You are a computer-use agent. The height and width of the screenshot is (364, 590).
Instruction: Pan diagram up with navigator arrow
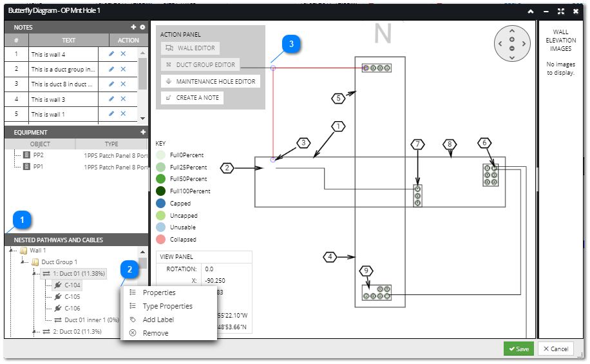[x=512, y=31]
